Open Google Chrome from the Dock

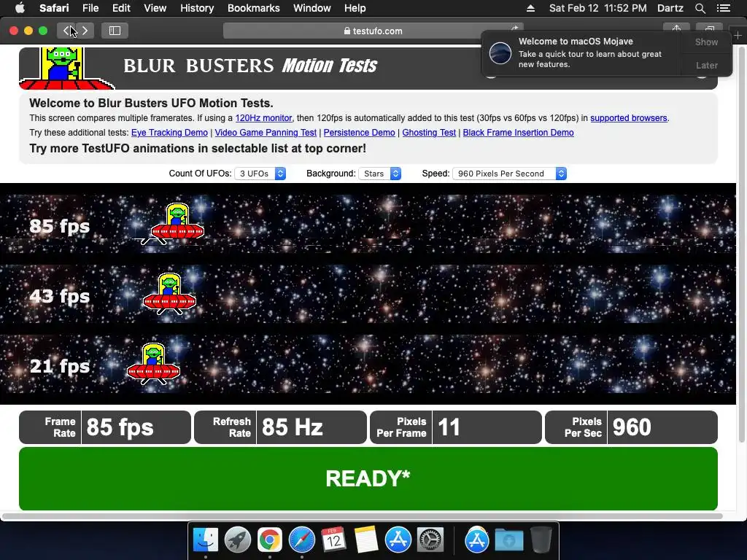click(270, 540)
